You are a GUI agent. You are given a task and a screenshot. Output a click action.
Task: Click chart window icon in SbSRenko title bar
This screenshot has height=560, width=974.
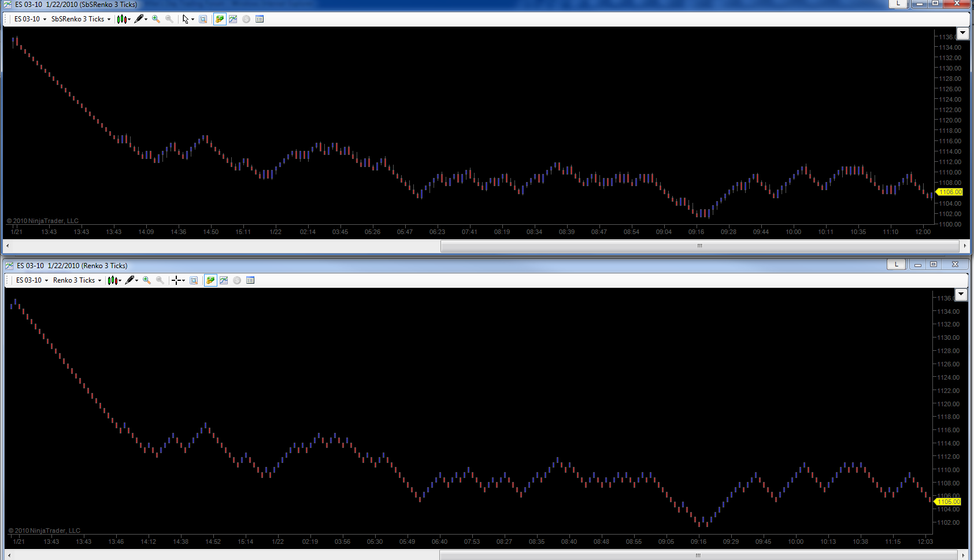pos(8,4)
